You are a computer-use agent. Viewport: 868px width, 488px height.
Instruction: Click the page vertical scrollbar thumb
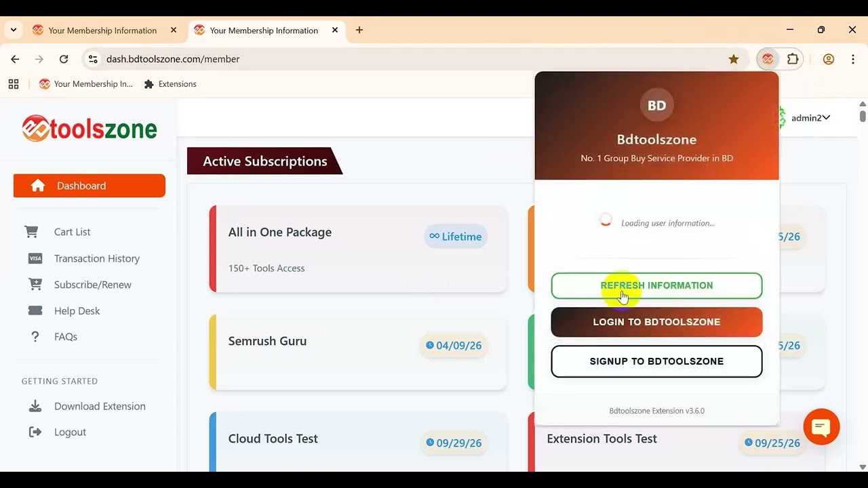863,116
